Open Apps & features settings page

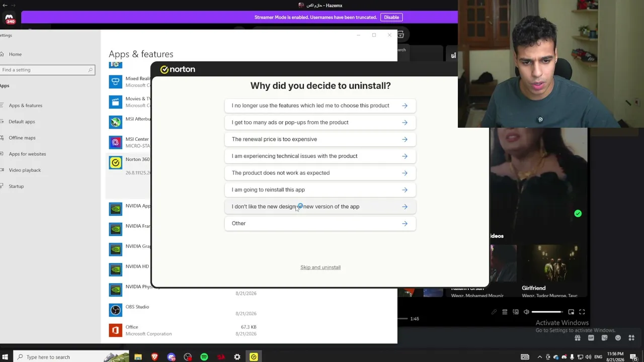point(25,106)
